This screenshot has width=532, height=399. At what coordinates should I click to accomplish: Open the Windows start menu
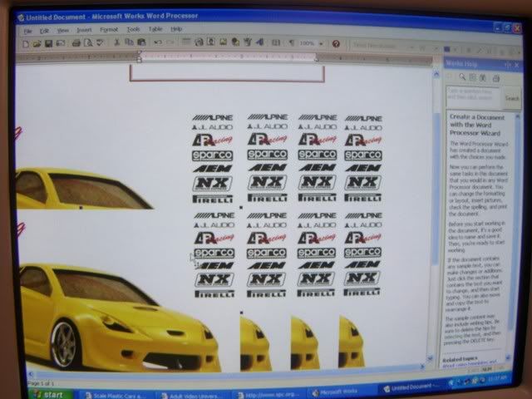point(50,395)
